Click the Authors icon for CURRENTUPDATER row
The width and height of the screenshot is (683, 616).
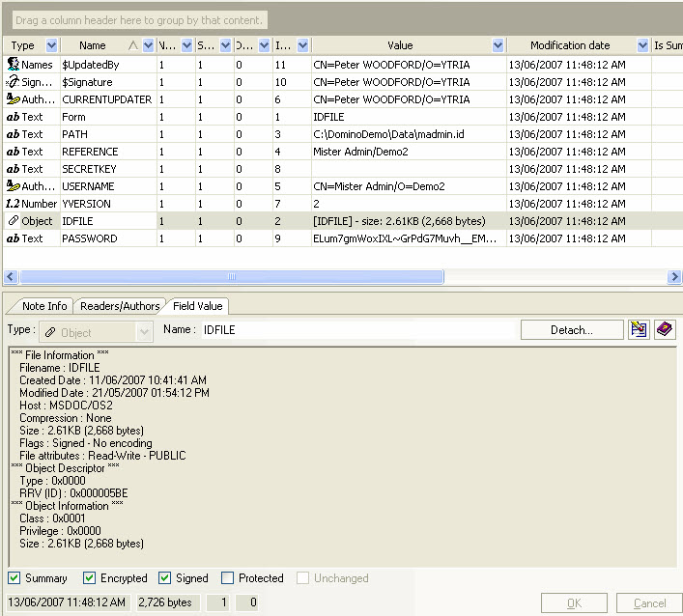coord(14,99)
